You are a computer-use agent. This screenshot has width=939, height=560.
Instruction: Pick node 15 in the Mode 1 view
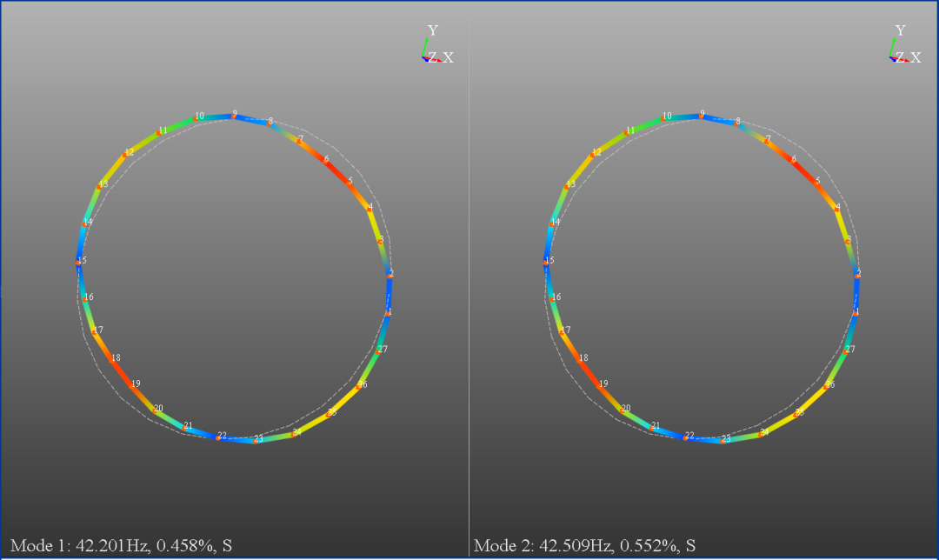point(78,263)
